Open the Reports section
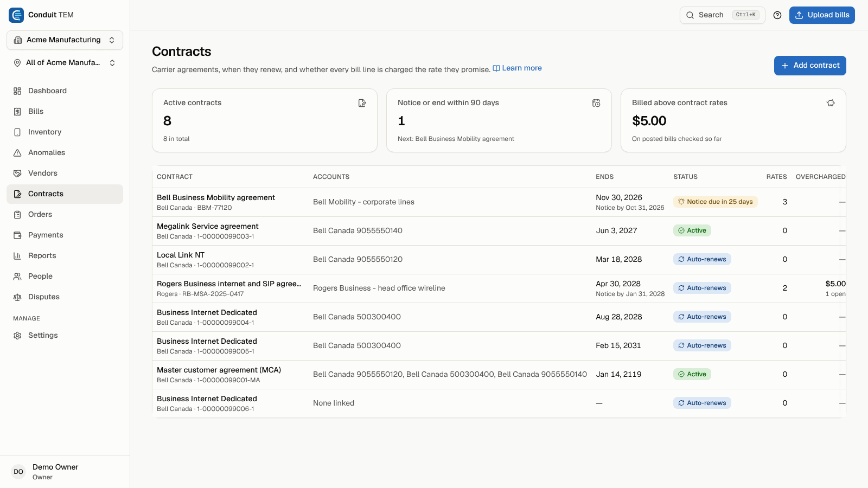 65,256
